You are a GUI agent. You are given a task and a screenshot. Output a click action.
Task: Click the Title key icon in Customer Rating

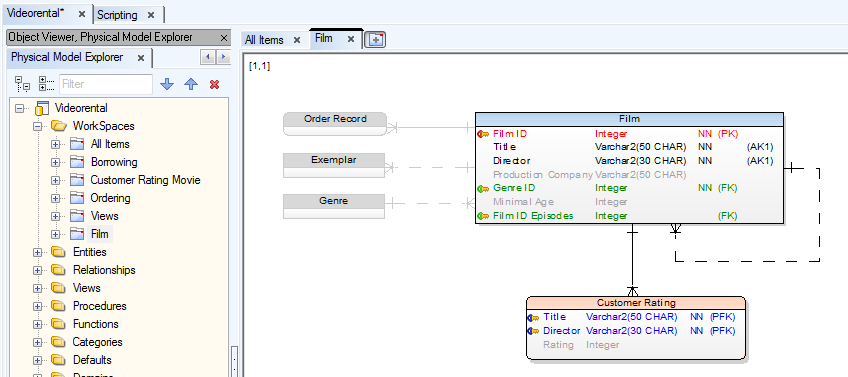click(x=533, y=318)
